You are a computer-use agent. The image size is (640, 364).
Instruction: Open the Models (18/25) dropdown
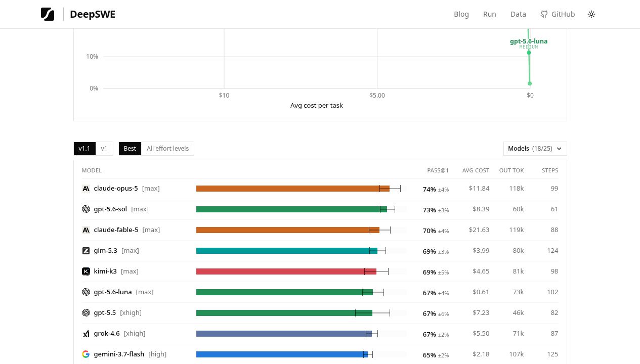(535, 149)
